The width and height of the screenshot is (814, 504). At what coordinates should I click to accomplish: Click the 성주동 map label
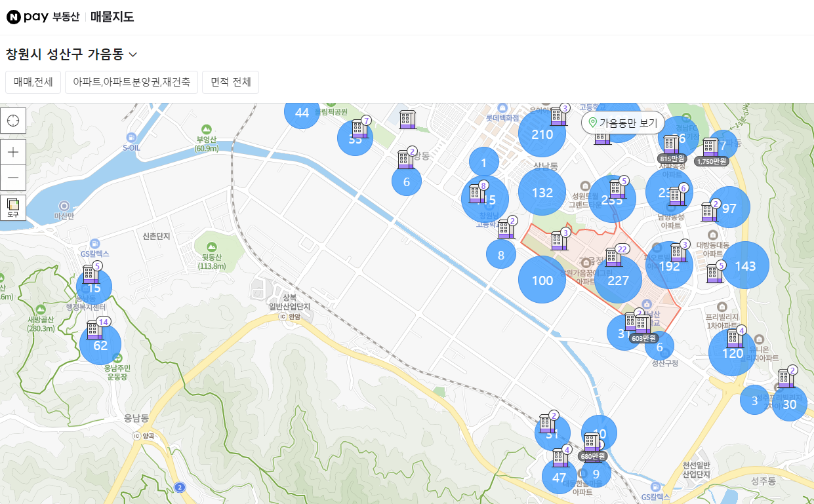(763, 481)
